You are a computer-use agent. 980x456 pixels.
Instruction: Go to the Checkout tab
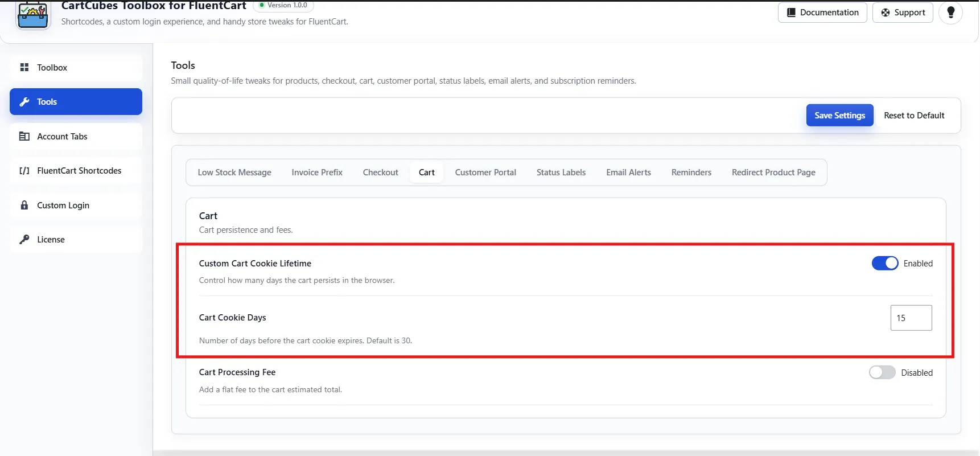click(x=381, y=172)
